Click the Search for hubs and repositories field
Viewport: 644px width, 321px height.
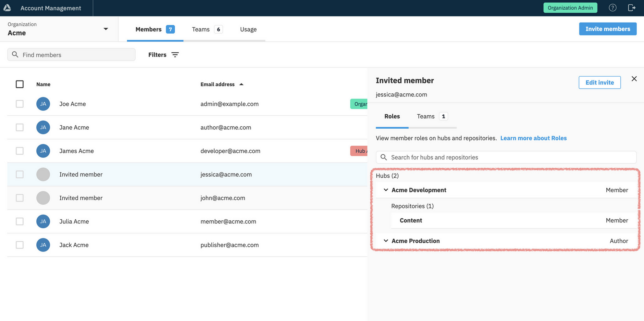click(x=506, y=157)
